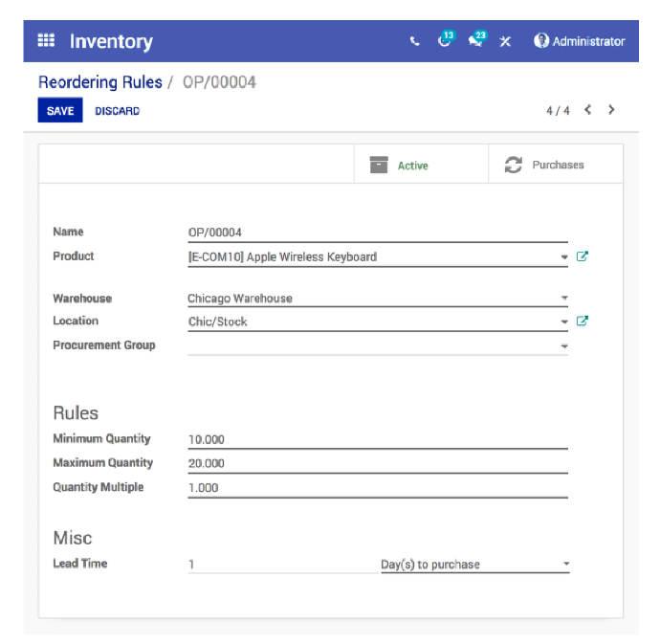Expand the Warehouse dropdown
This screenshot has height=644, width=660.
click(564, 299)
